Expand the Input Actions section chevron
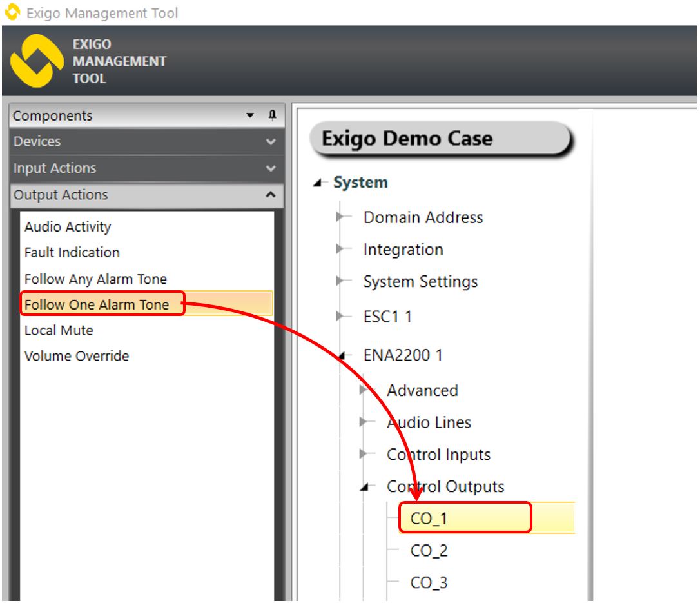The width and height of the screenshot is (700, 603). click(x=271, y=168)
